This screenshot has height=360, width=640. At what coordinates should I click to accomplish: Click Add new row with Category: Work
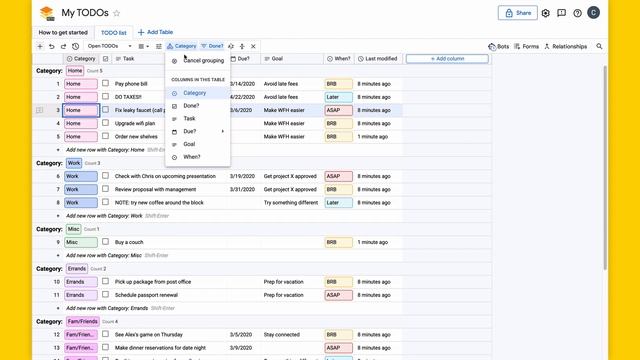tap(104, 216)
